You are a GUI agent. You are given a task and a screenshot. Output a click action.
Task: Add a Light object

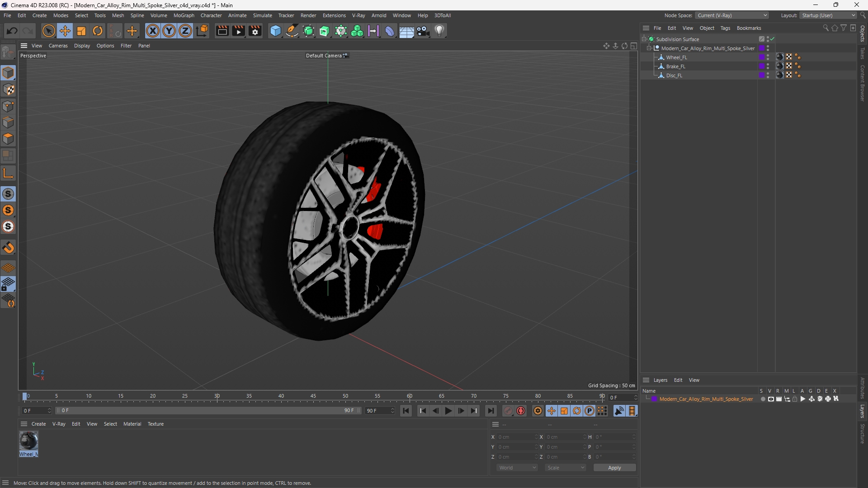(439, 31)
